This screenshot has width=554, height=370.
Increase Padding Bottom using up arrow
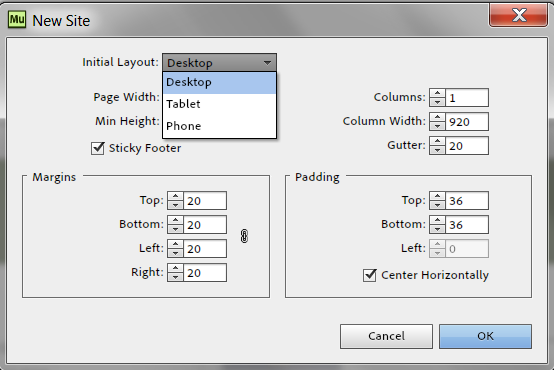coord(437,221)
